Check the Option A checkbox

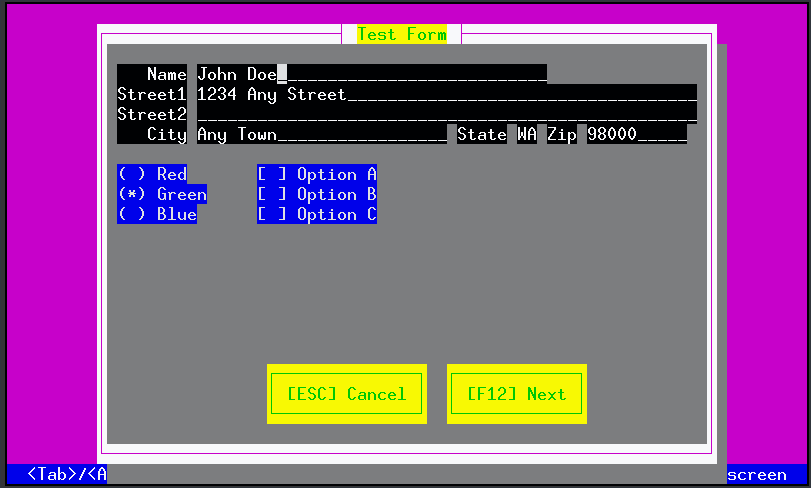point(317,174)
